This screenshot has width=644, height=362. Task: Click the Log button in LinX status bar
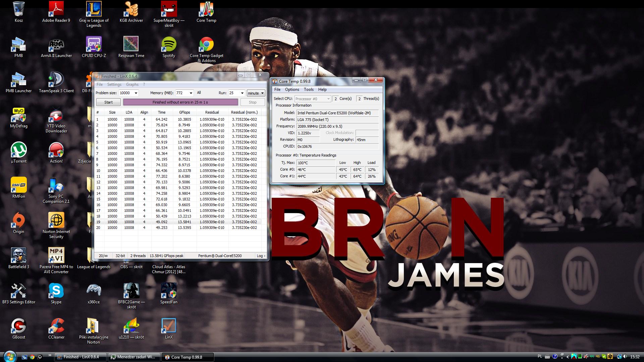[261, 256]
